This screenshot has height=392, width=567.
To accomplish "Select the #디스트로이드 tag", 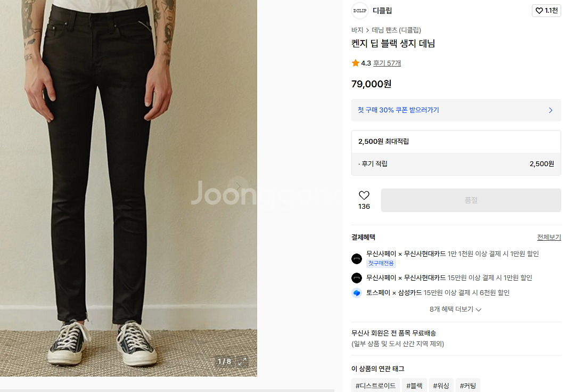I will (375, 386).
